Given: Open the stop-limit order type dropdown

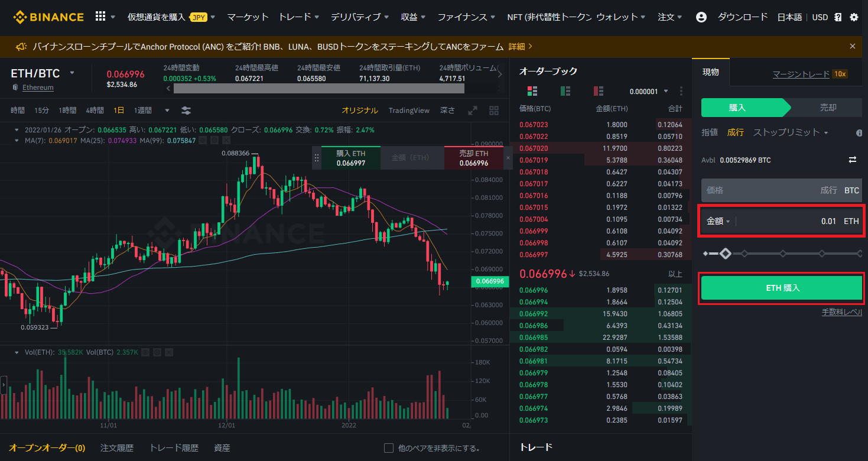Looking at the screenshot, I should coord(791,132).
